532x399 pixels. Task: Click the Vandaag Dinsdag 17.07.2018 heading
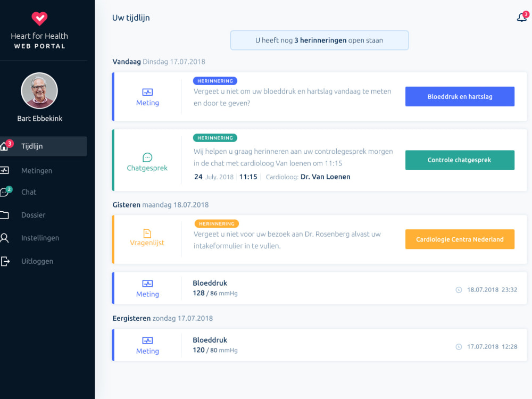tap(159, 62)
